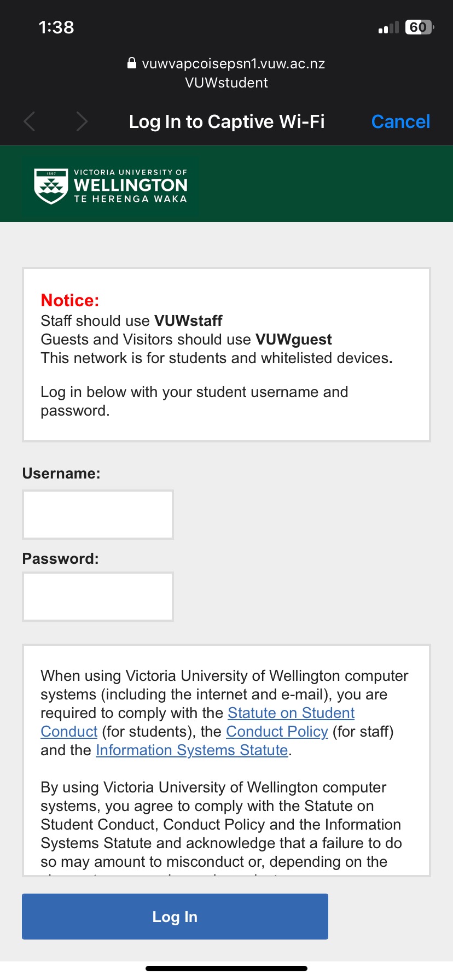
Task: Focus the Password text field
Action: pyautogui.click(x=98, y=597)
